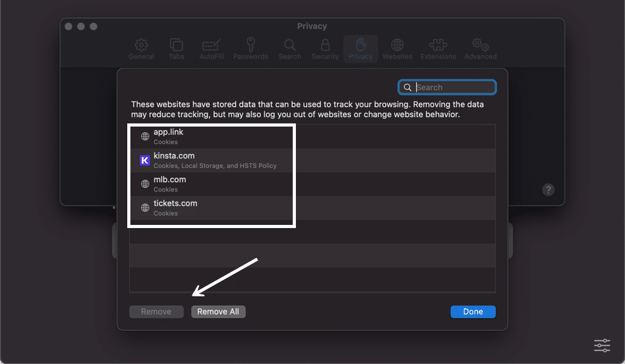Click Done to close the sheet

[473, 311]
